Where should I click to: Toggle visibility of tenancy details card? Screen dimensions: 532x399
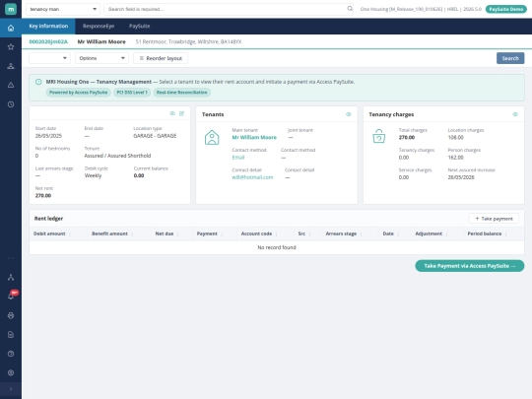coord(172,113)
